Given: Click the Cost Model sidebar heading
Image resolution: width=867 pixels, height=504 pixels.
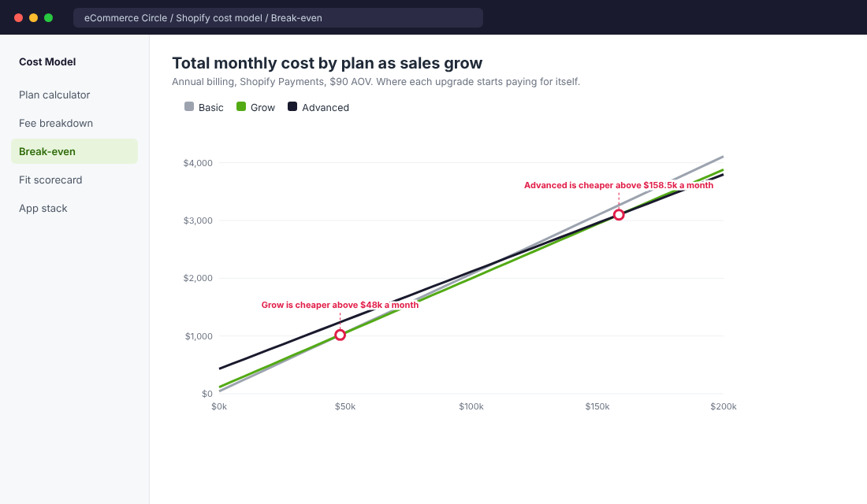Looking at the screenshot, I should tap(47, 62).
